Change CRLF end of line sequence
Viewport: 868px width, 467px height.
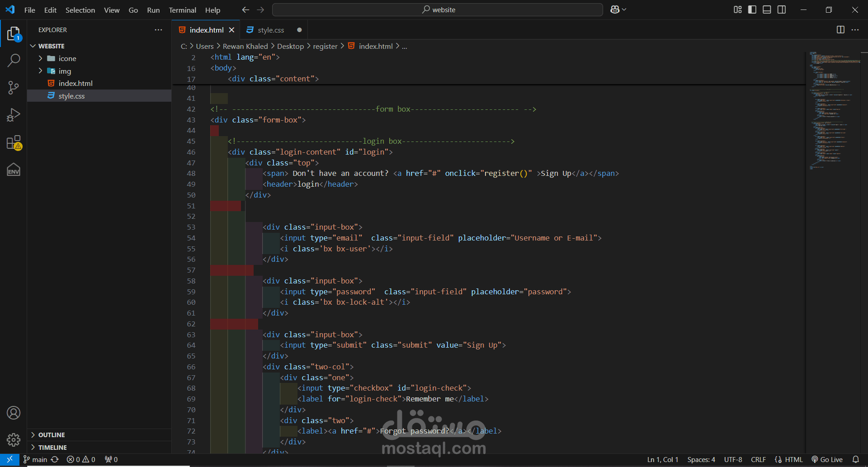click(x=758, y=459)
